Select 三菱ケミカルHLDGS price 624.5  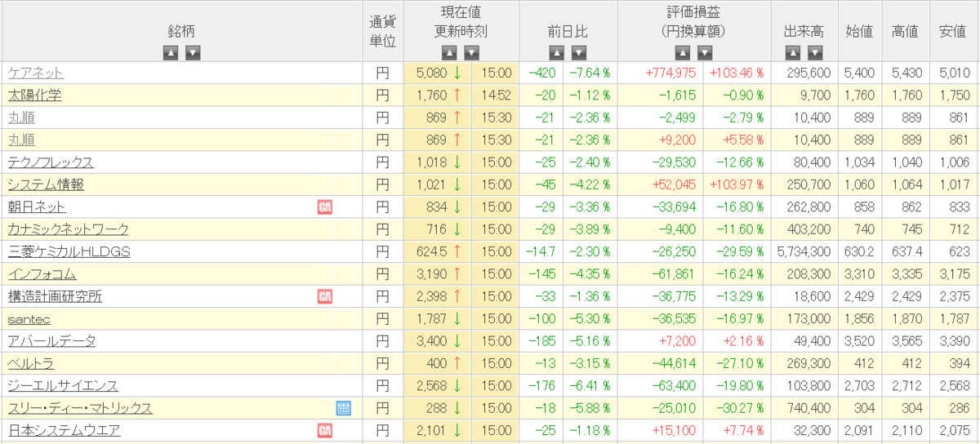coord(430,251)
